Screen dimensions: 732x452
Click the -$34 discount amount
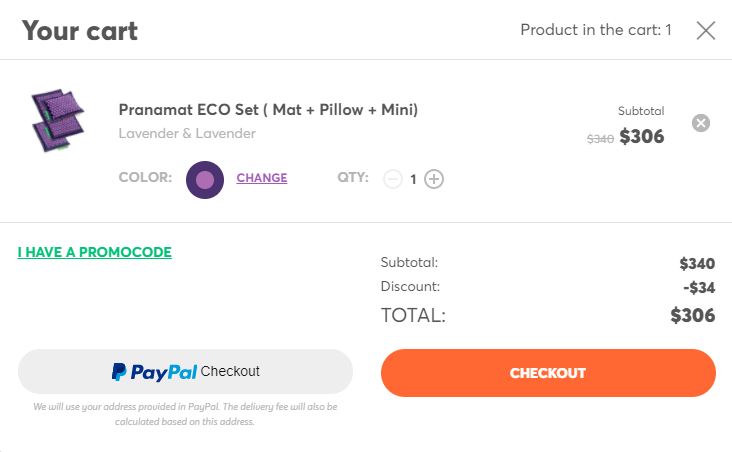tap(697, 288)
